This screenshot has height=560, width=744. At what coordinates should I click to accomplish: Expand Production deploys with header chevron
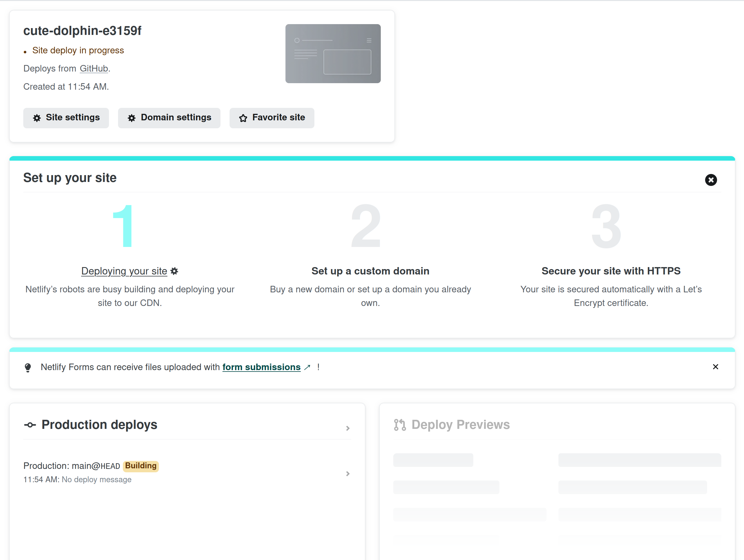pyautogui.click(x=348, y=428)
